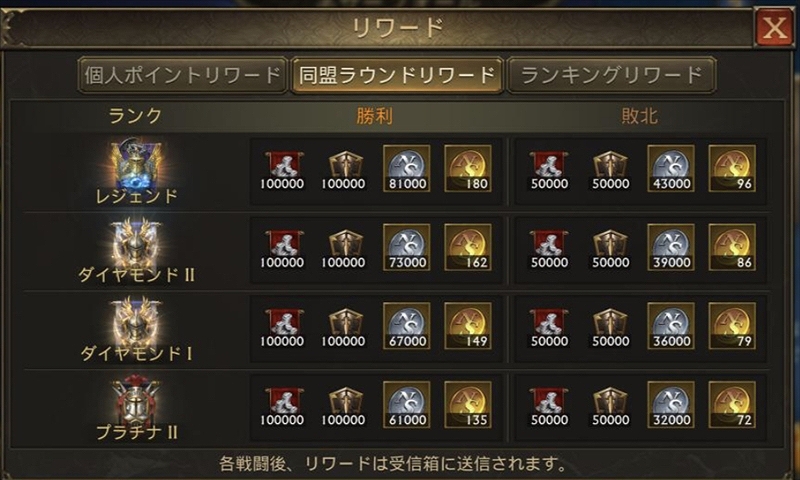Tap the silver coin 81000 victory reward
Viewport: 800px width, 480px height.
click(x=407, y=168)
